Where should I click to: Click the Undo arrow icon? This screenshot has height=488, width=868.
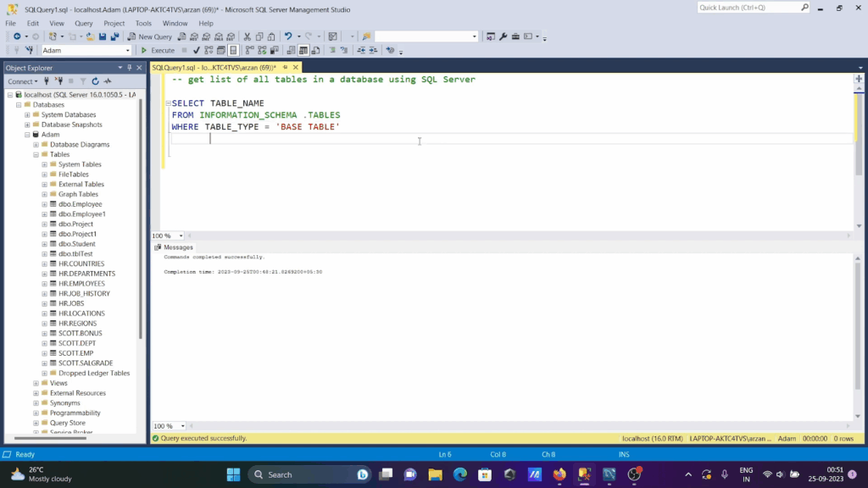pyautogui.click(x=288, y=36)
